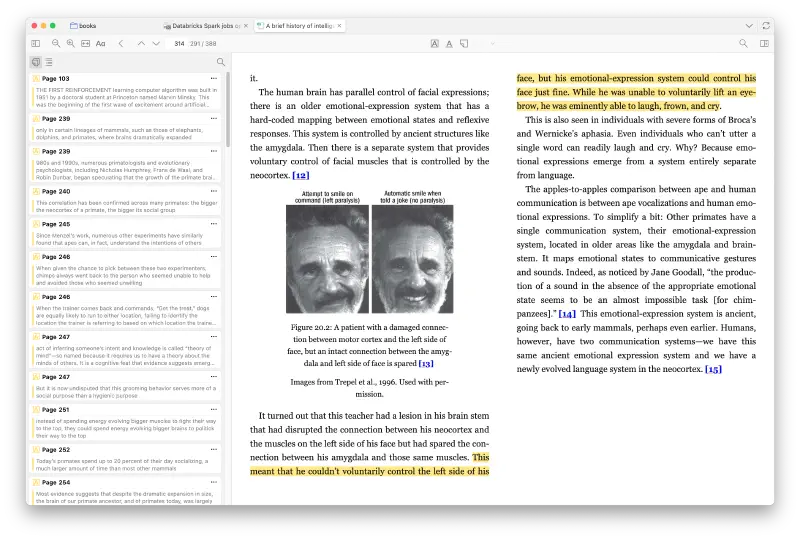Go back to previous location
The image size is (800, 539).
coord(121,44)
